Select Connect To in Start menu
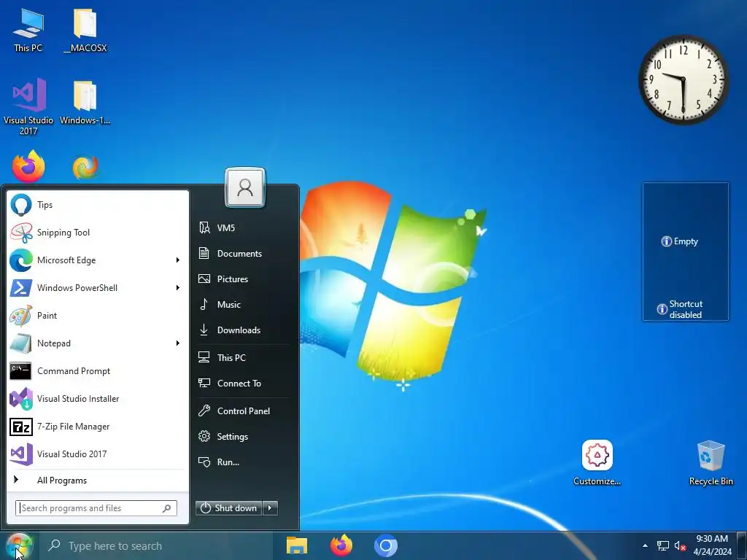747x560 pixels. [x=244, y=384]
